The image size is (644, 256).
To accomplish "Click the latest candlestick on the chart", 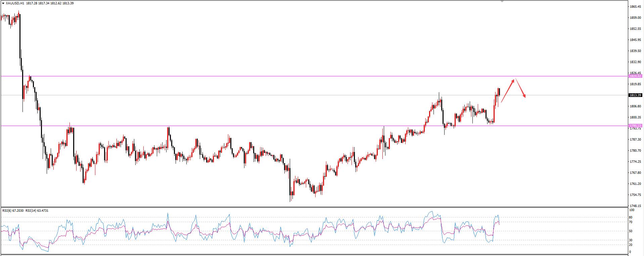I will pos(499,92).
